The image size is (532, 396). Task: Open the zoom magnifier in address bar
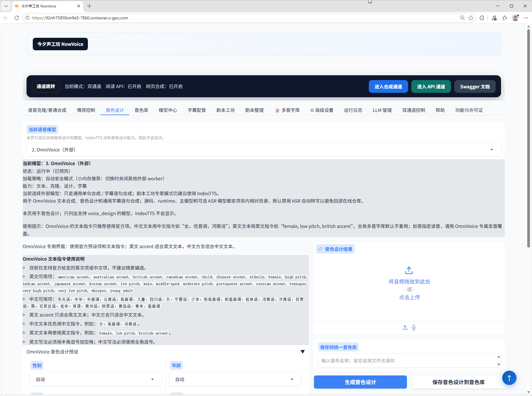coord(462,18)
